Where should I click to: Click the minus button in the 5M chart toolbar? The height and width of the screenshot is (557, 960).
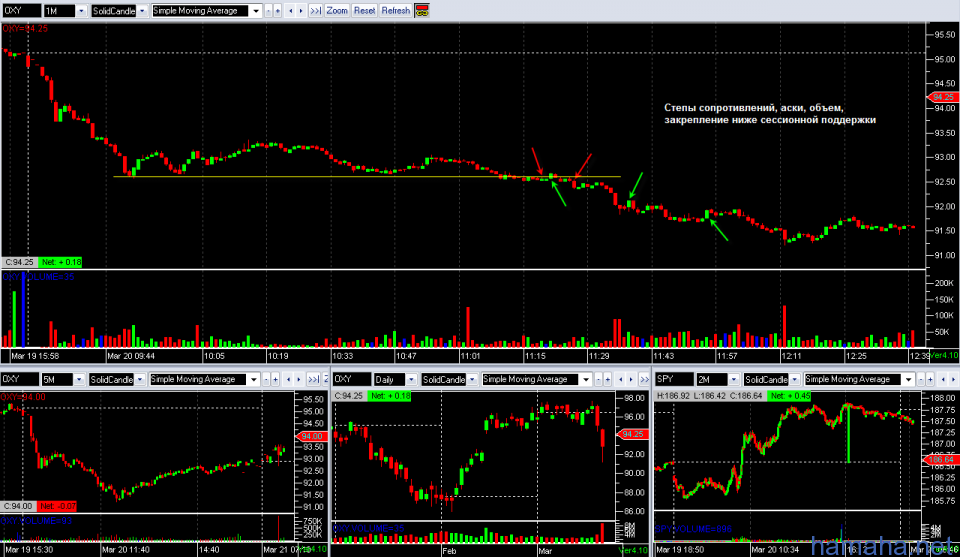click(266, 379)
